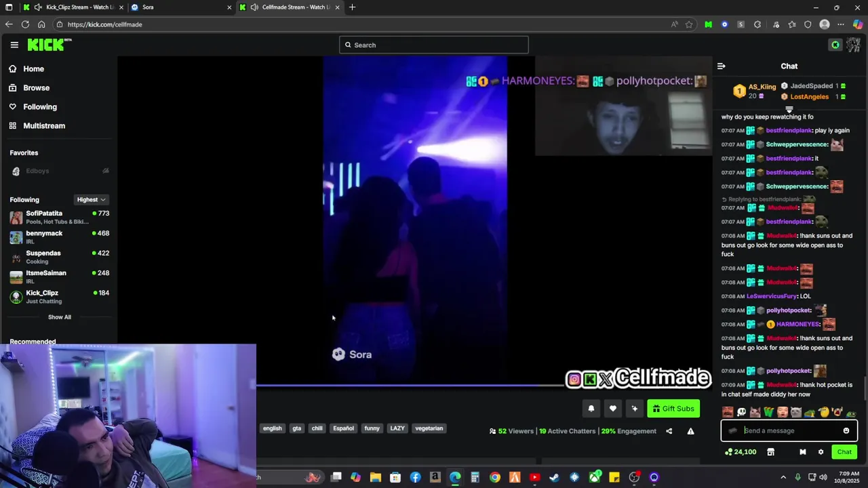The height and width of the screenshot is (488, 868).
Task: Open the taskbar volume control
Action: point(823,477)
